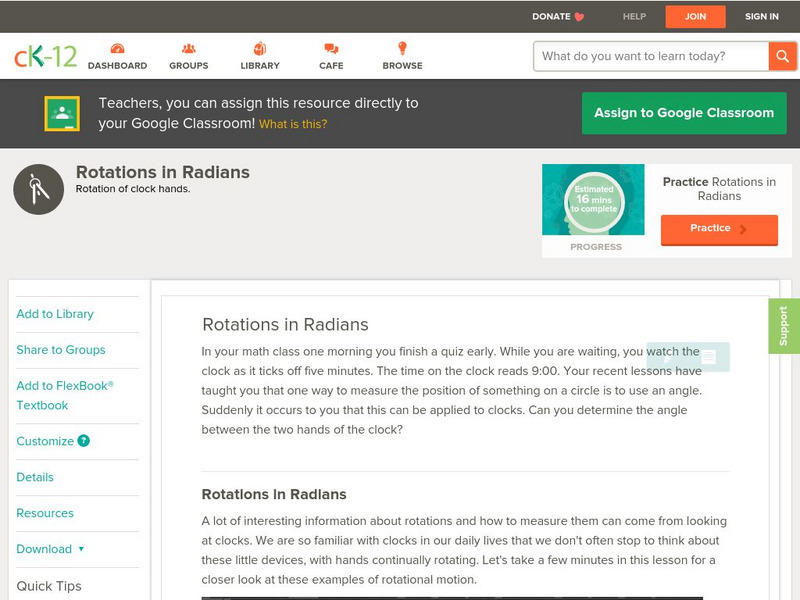Click the orange search magnifier button
This screenshot has width=800, height=600.
click(782, 56)
